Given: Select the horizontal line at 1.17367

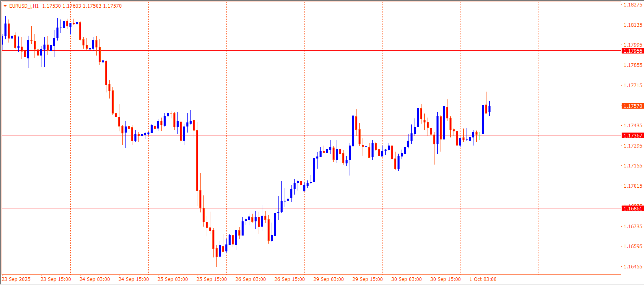Looking at the screenshot, I should tap(284, 135).
